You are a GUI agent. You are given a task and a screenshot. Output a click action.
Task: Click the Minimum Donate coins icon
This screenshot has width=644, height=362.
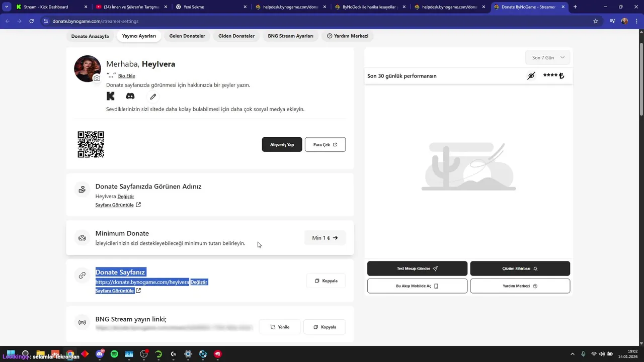(82, 237)
